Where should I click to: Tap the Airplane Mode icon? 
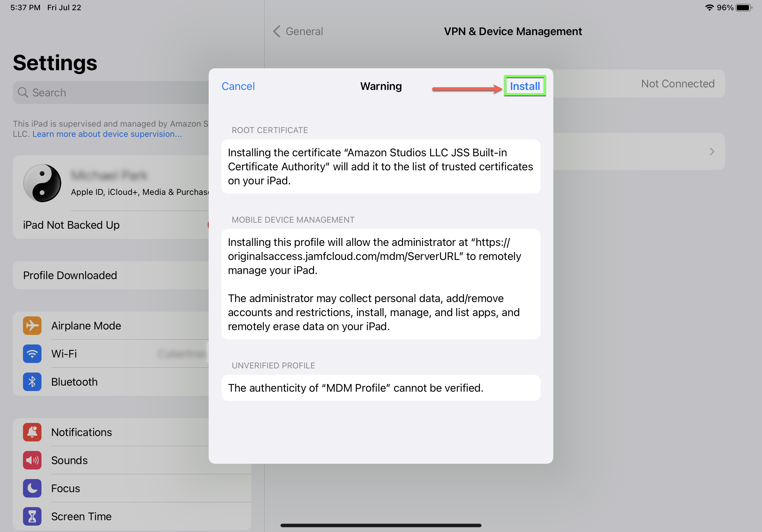click(x=32, y=326)
